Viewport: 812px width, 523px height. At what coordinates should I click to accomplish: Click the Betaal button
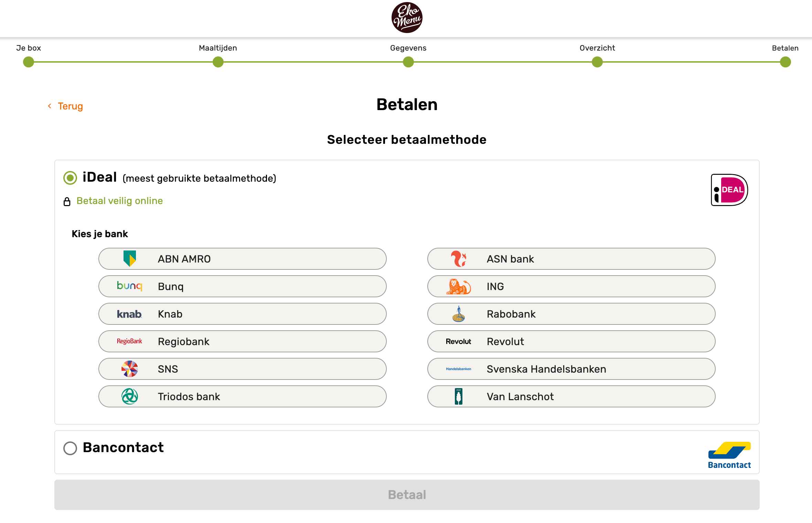pyautogui.click(x=407, y=495)
